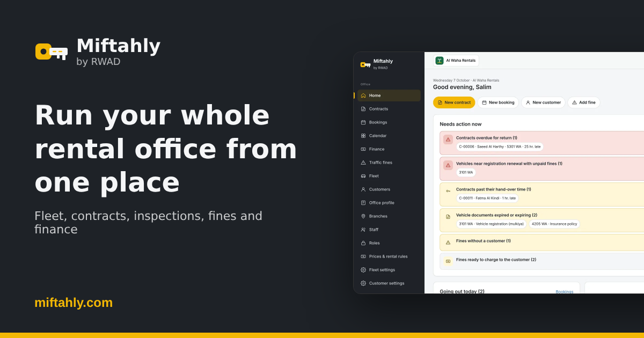Image resolution: width=644 pixels, height=338 pixels.
Task: Click the Branches location pin icon
Action: click(x=363, y=216)
